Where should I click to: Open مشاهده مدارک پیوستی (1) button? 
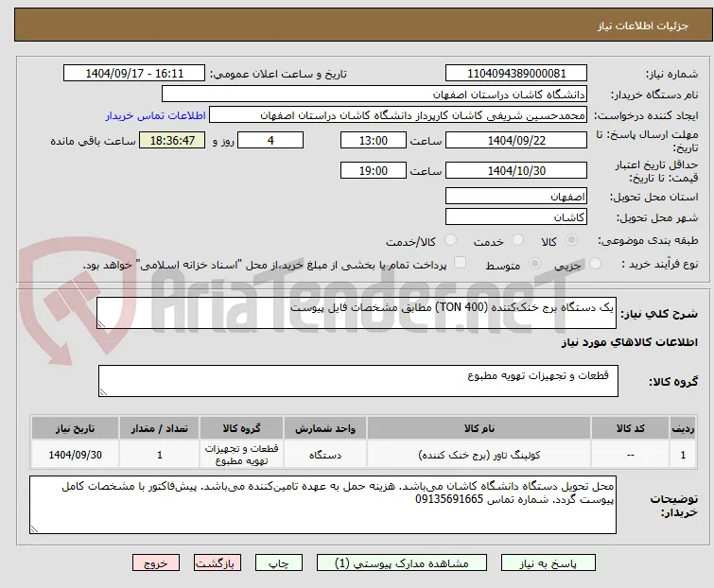pos(402,563)
